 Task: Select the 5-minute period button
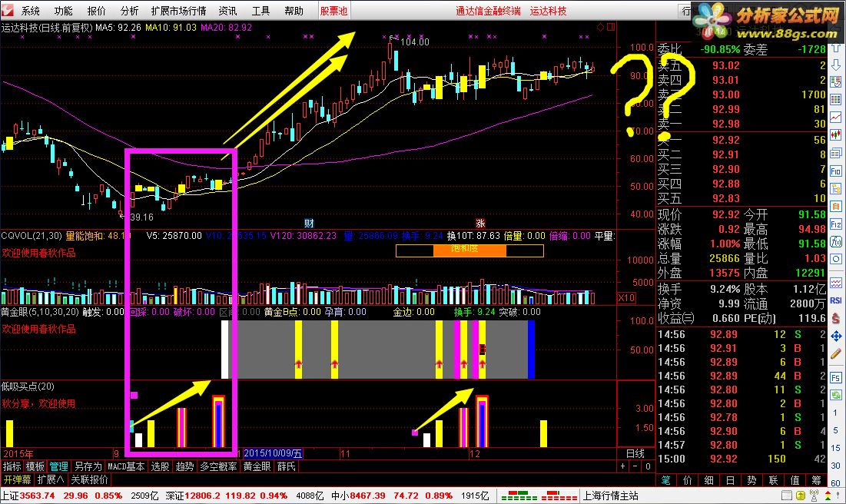tap(836, 430)
